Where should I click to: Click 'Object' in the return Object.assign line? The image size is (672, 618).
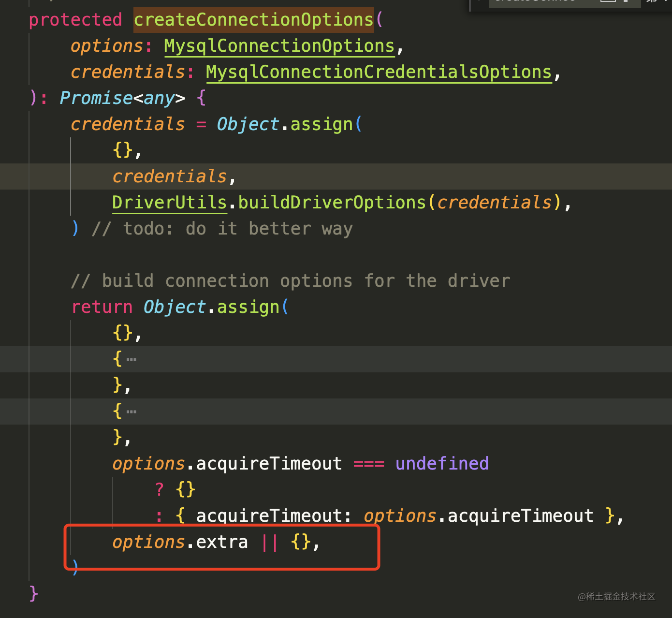[175, 307]
